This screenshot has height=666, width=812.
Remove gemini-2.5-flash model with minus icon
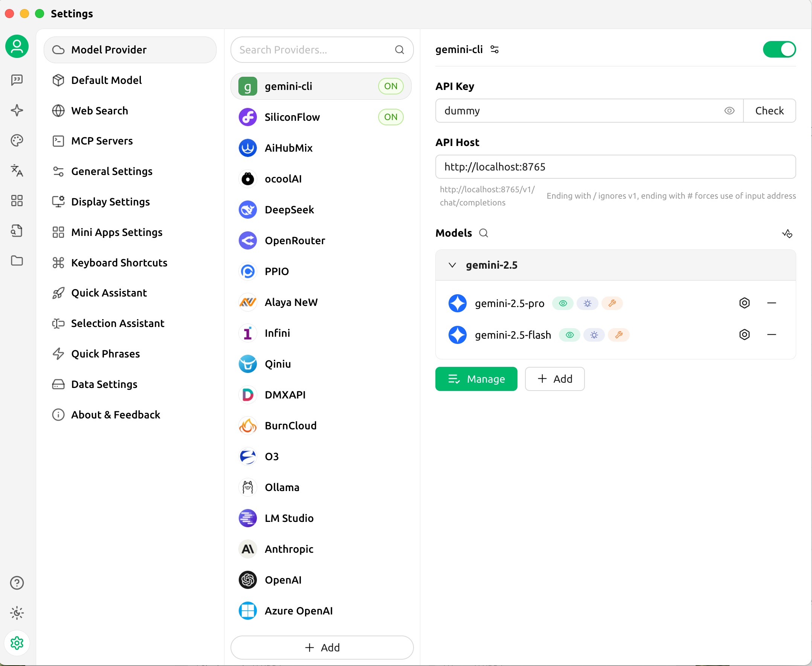pos(771,335)
